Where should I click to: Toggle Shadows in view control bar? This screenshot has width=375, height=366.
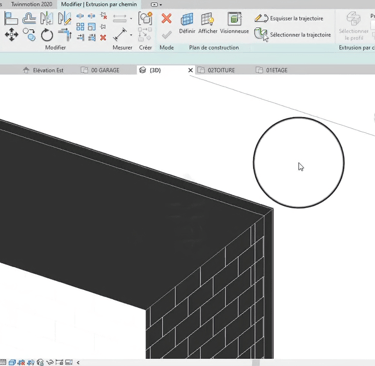tap(31, 362)
